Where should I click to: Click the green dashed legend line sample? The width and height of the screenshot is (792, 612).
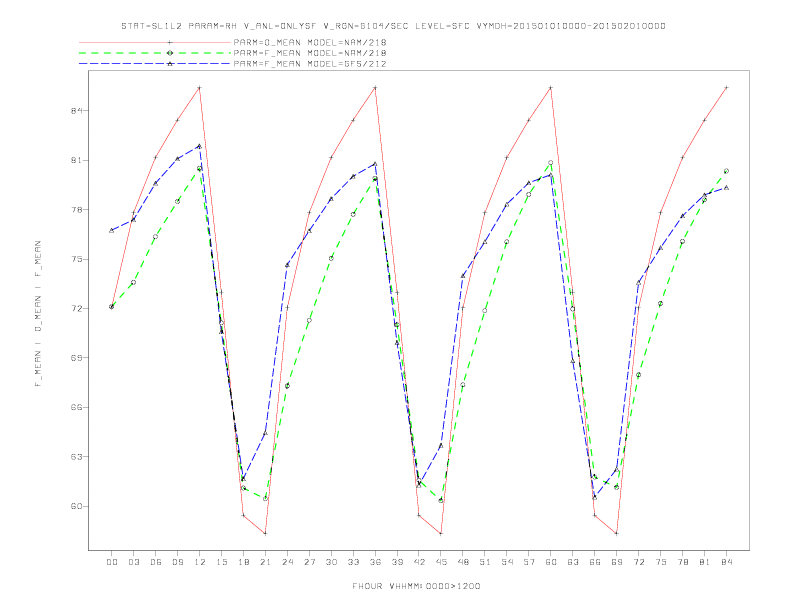coord(155,53)
